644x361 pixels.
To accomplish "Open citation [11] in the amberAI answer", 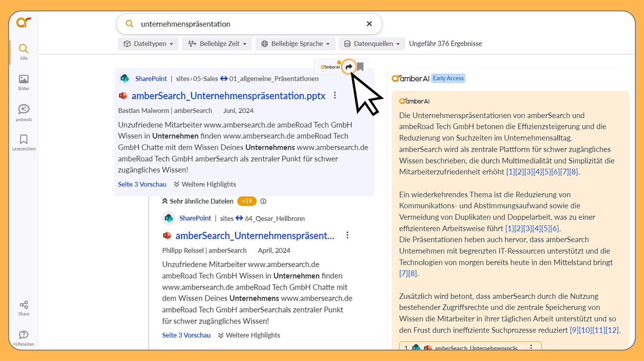I will tap(598, 330).
